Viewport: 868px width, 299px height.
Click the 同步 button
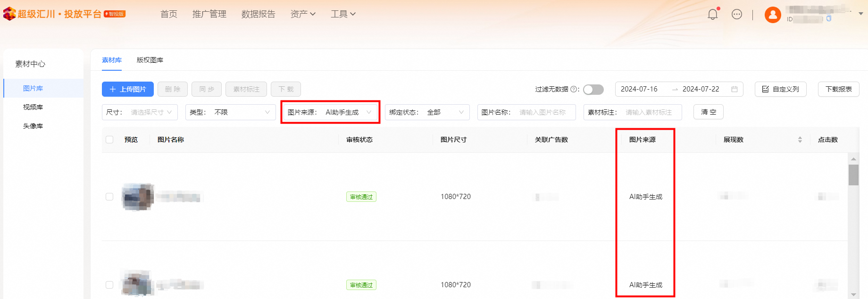[x=207, y=89]
